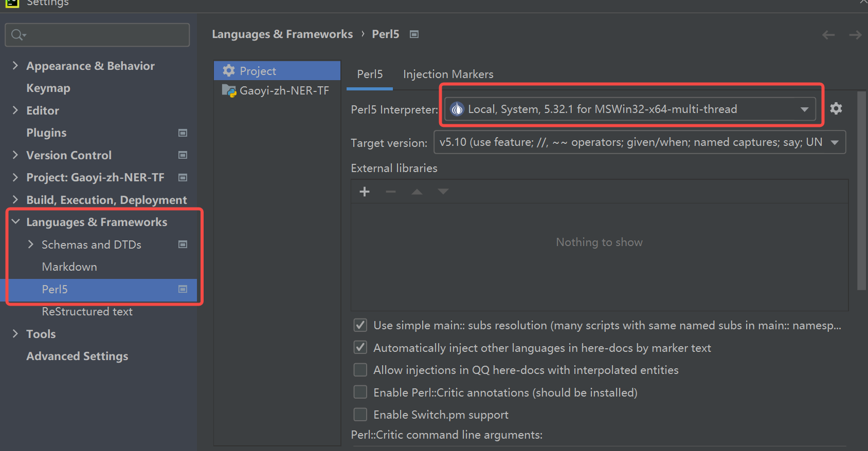
Task: Collapse Languages & Frameworks section
Action: point(15,222)
